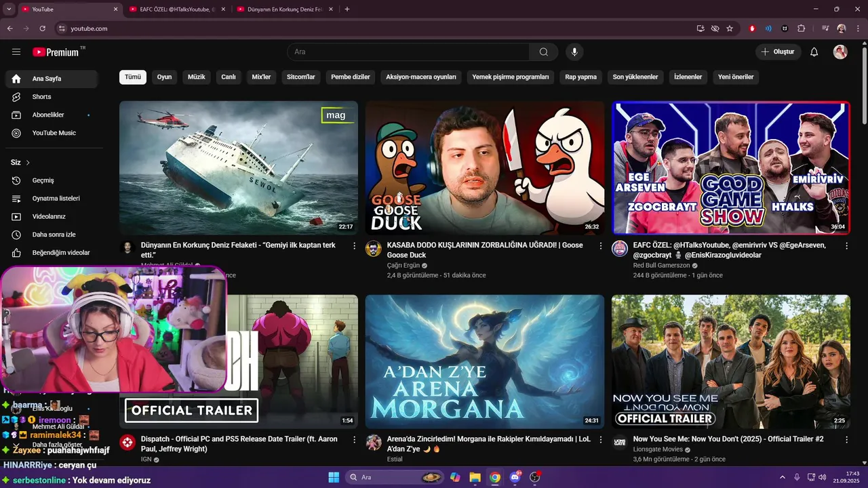Open options menu for Now You See Me video

point(846,439)
